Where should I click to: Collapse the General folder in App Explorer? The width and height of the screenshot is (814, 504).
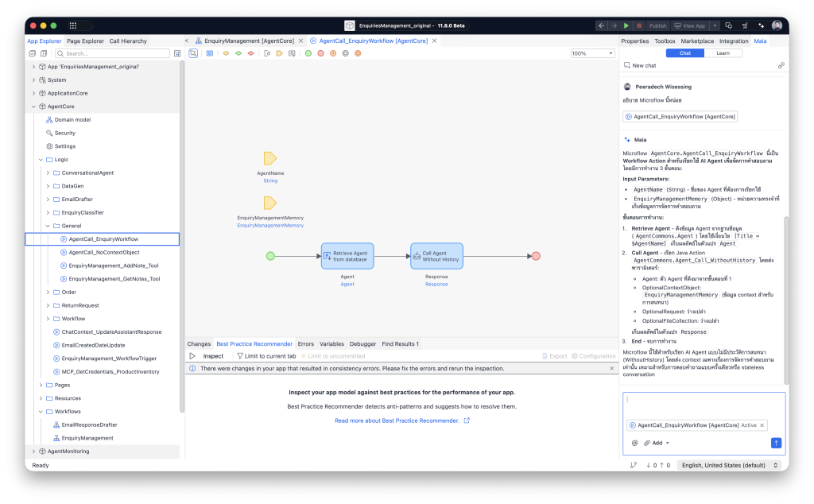pyautogui.click(x=48, y=226)
